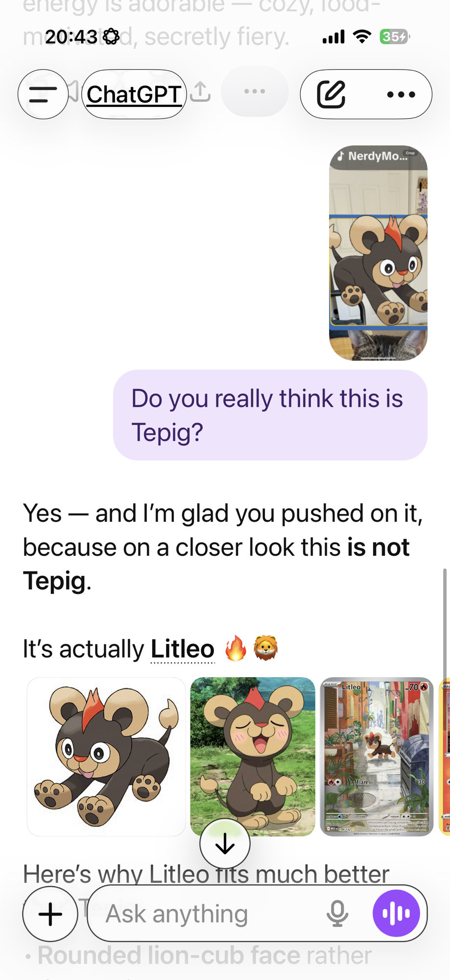Viewport: 450px width, 980px height.
Task: Open the uploaded Litleo screenshot attachment
Action: click(x=378, y=253)
